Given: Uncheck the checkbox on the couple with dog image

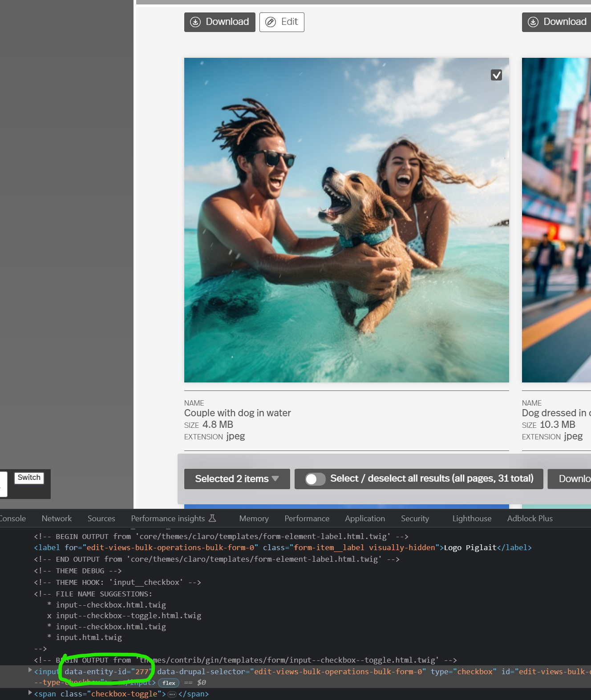Looking at the screenshot, I should pyautogui.click(x=496, y=75).
